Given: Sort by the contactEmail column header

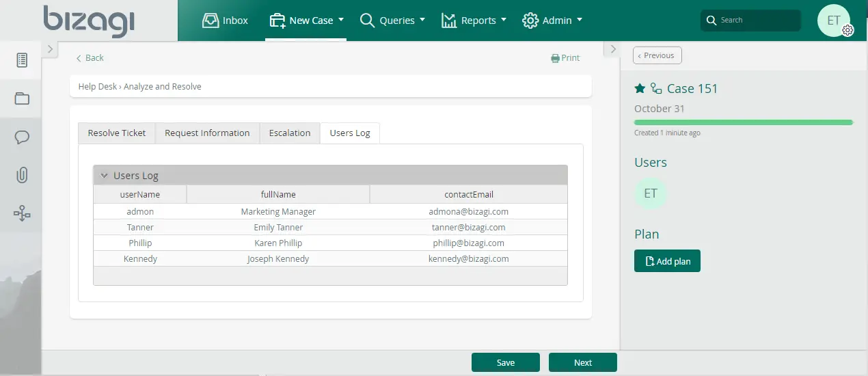Looking at the screenshot, I should click(469, 195).
